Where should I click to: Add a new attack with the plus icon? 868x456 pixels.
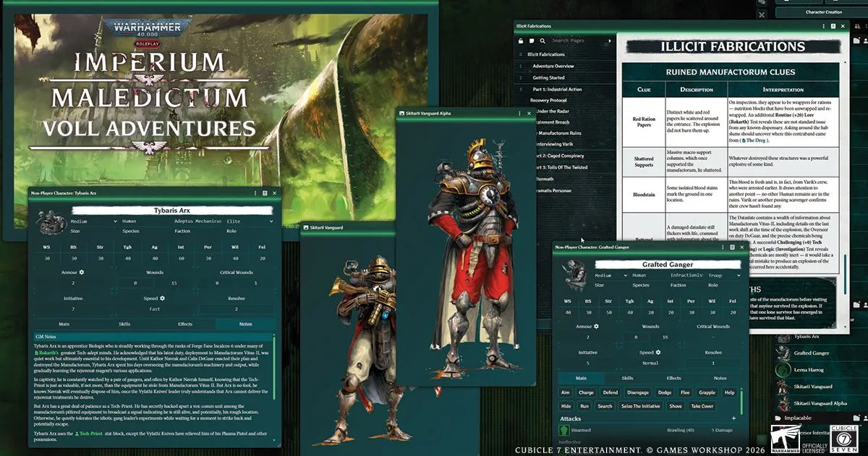click(x=733, y=418)
